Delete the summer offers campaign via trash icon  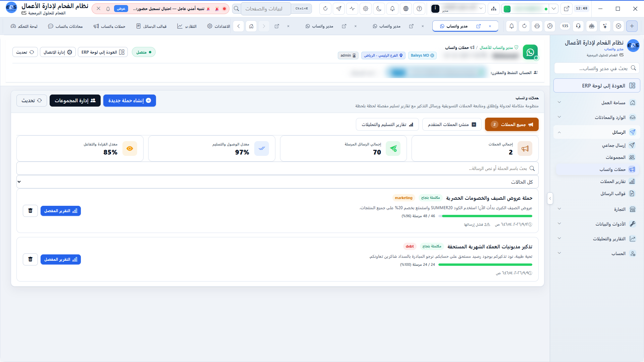[x=30, y=211]
